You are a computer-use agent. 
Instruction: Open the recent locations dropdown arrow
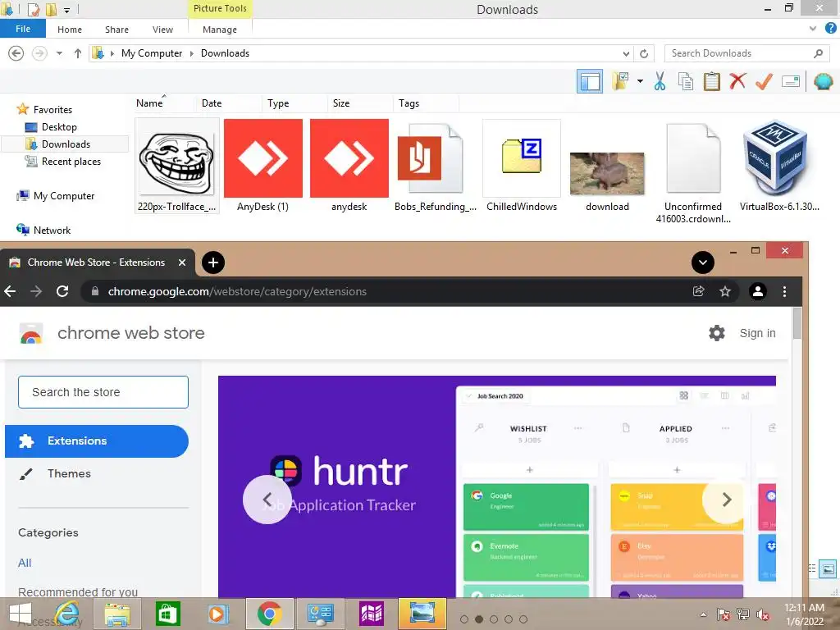[59, 53]
